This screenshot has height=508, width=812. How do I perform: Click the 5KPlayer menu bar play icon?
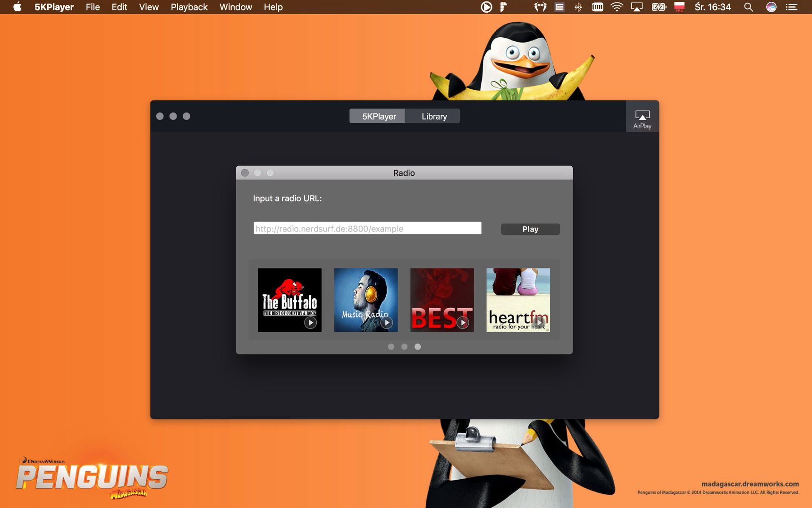pos(486,7)
